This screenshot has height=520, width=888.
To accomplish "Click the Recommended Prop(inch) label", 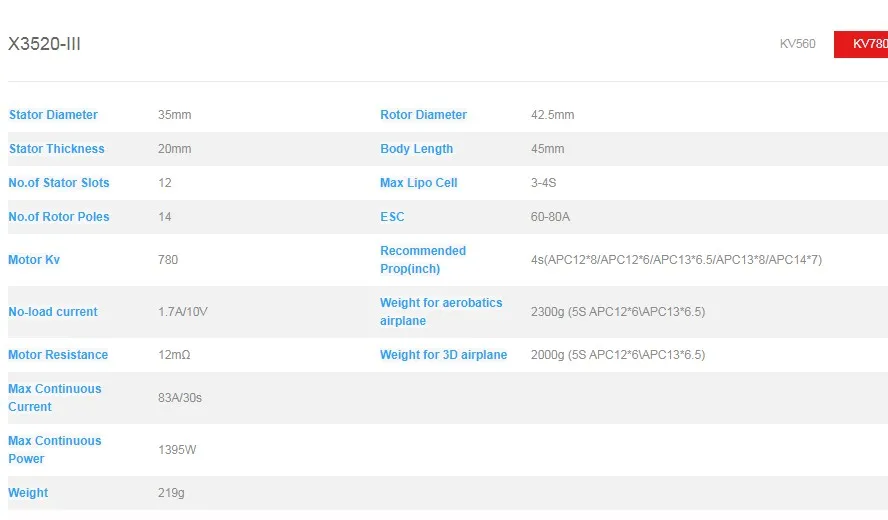I will 423,260.
